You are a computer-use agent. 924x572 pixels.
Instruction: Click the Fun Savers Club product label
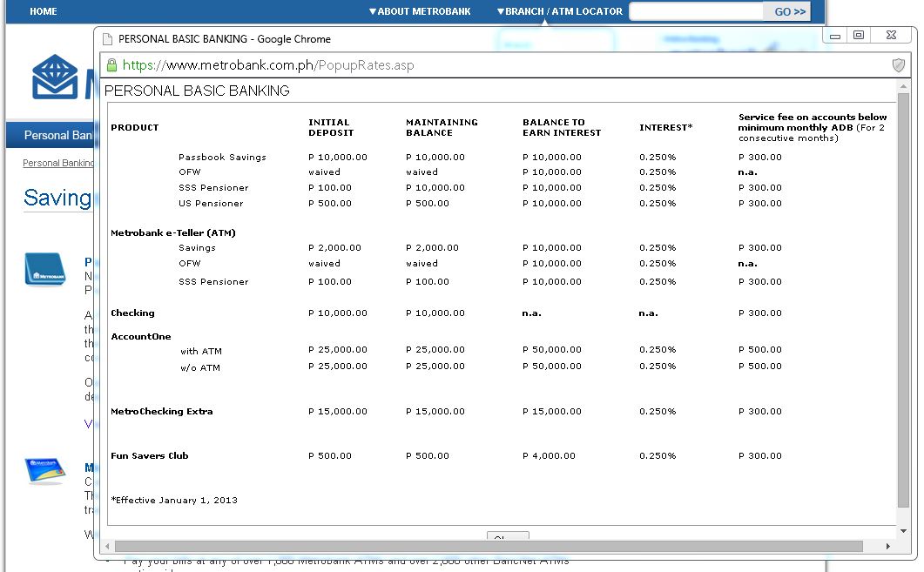[150, 456]
